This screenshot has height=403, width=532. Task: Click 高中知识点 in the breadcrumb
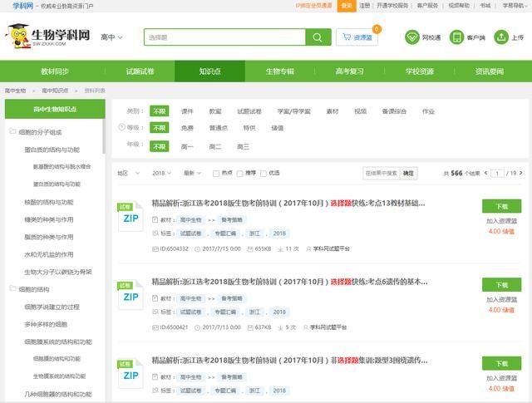[x=55, y=91]
